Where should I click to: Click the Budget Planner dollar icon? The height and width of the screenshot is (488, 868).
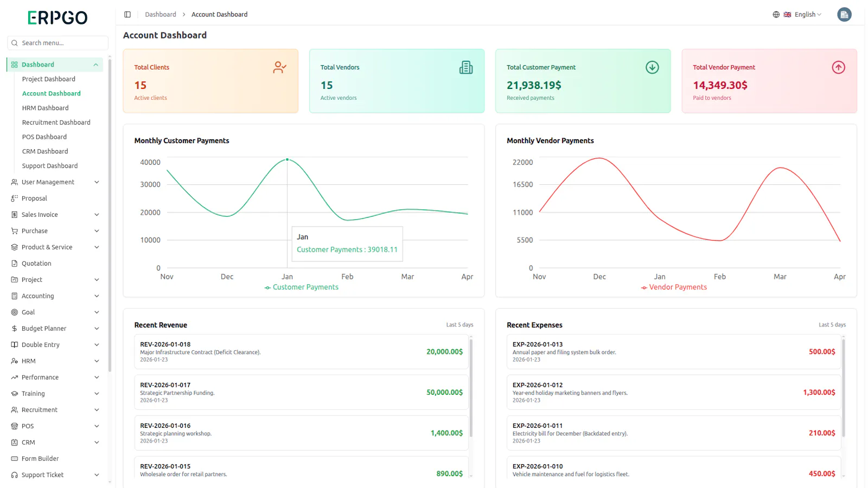click(x=15, y=329)
